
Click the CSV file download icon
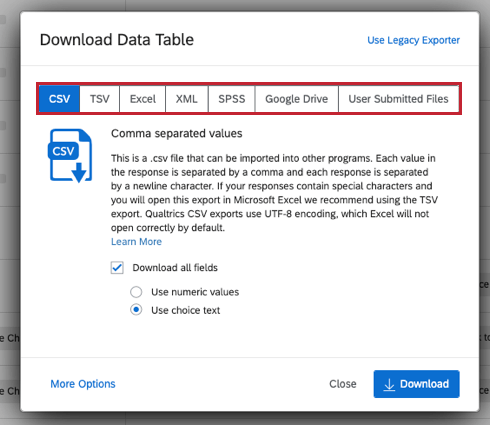click(x=70, y=156)
